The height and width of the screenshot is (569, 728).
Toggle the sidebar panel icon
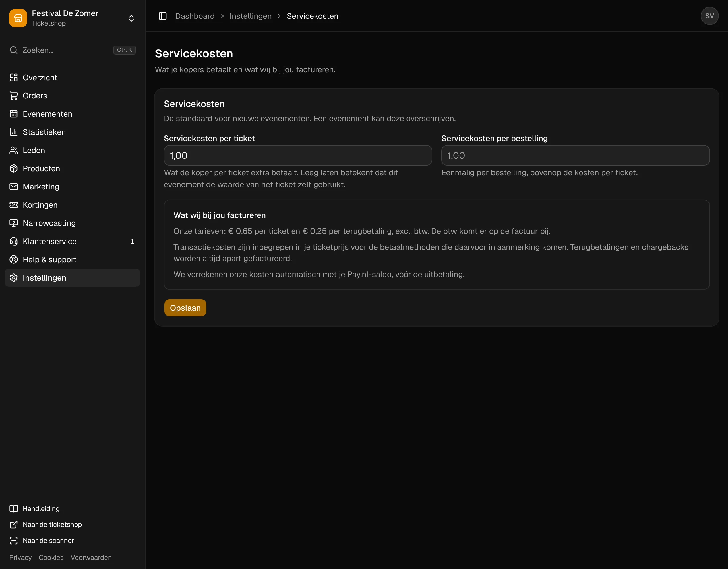pyautogui.click(x=163, y=16)
